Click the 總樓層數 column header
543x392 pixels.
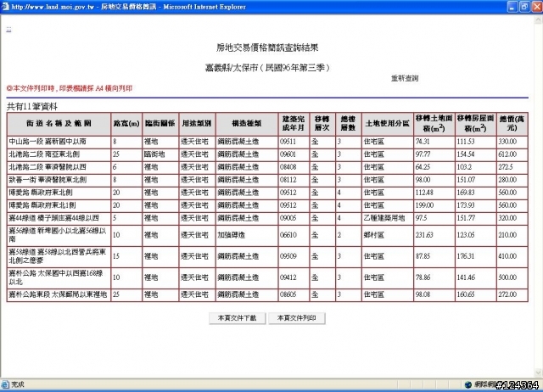(349, 124)
